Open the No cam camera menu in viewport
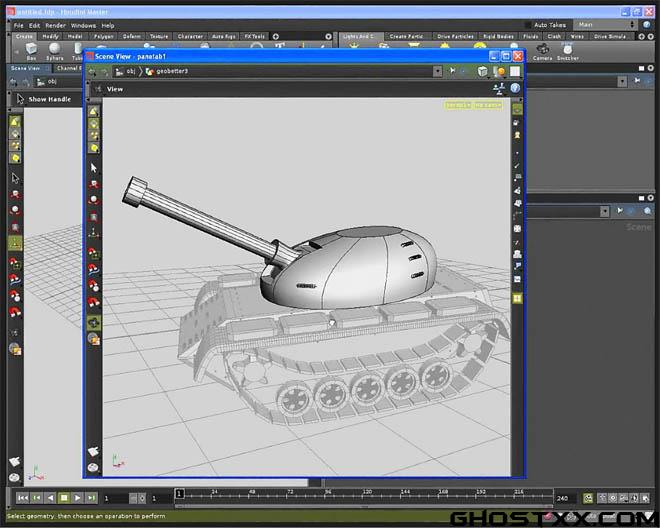 [487, 105]
